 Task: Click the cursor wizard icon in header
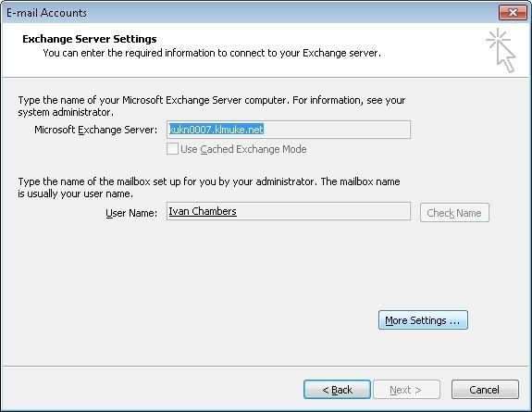pos(501,50)
